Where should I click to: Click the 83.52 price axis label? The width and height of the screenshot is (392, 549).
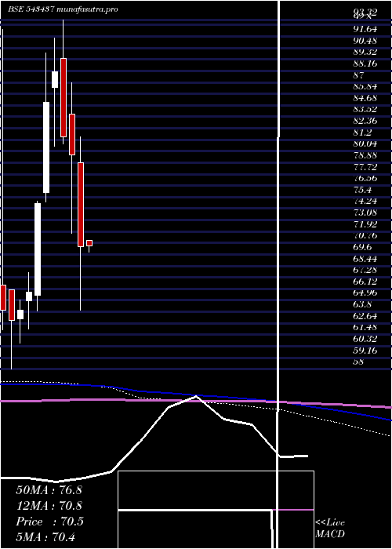[x=365, y=109]
